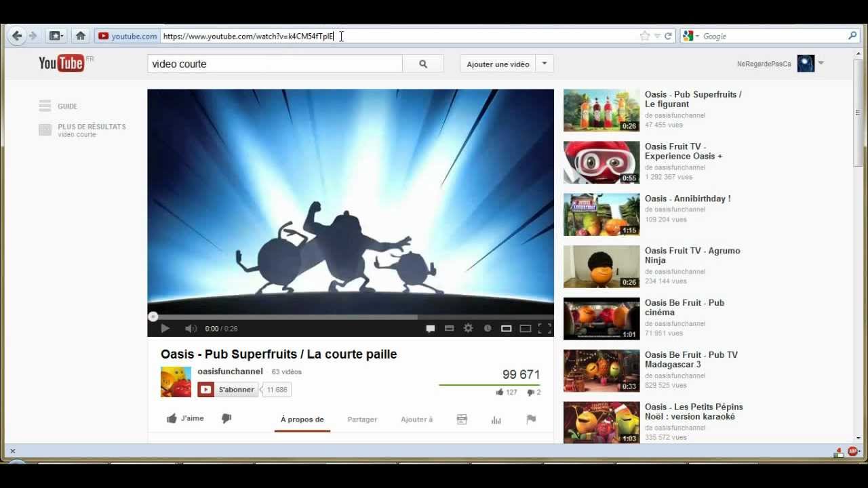Click the round clock icon right of the settings gear
Image resolution: width=868 pixels, height=488 pixels.
[x=487, y=328]
